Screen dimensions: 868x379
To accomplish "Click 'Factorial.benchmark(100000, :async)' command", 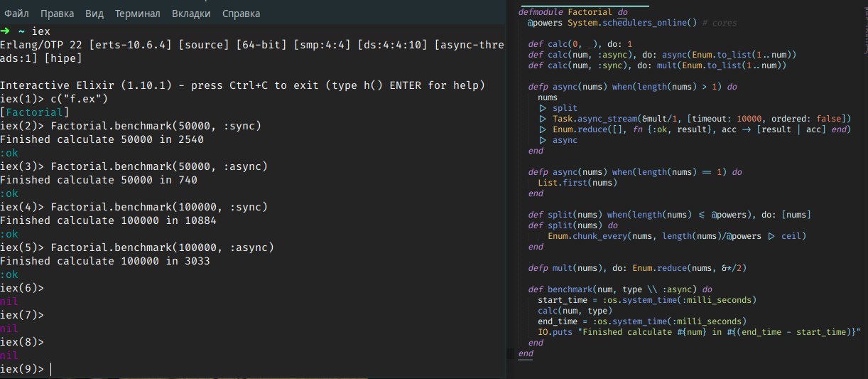I will pyautogui.click(x=163, y=247).
